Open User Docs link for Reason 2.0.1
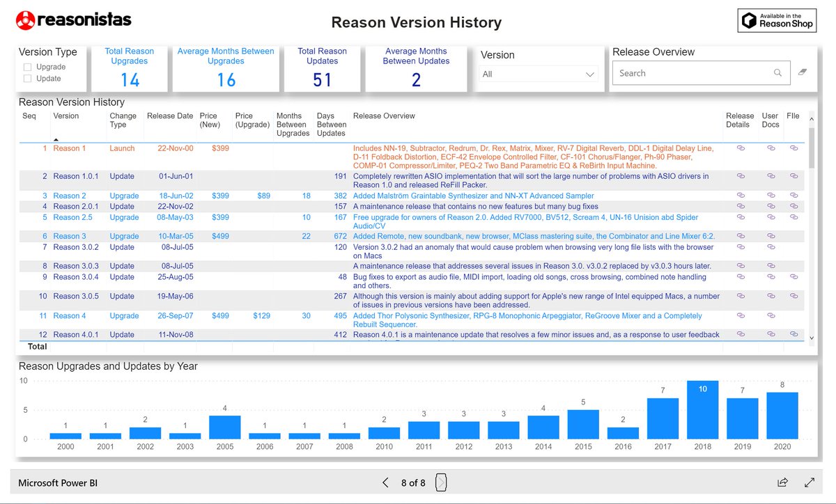This screenshot has width=836, height=504. pyautogui.click(x=771, y=207)
